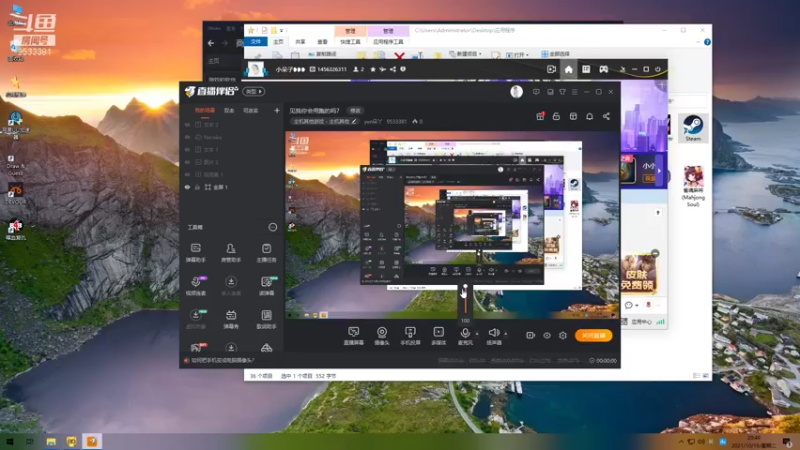Edit the game category pill with pencil
This screenshot has height=450, width=800.
pyautogui.click(x=324, y=121)
